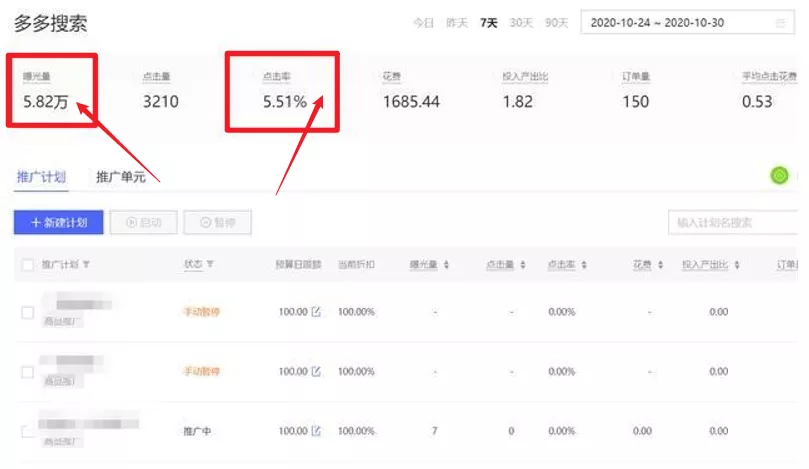The image size is (809, 469).
Task: Sort table by 花费 column
Action: tap(660, 265)
